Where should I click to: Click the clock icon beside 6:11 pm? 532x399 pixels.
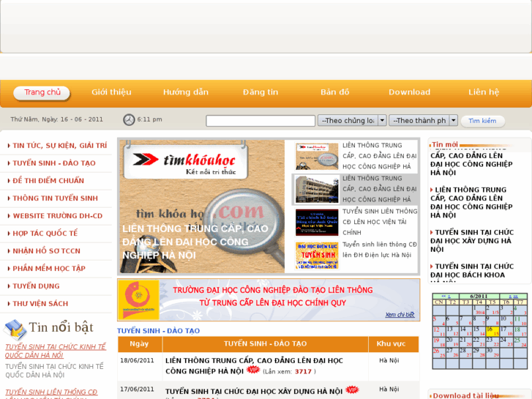129,120
